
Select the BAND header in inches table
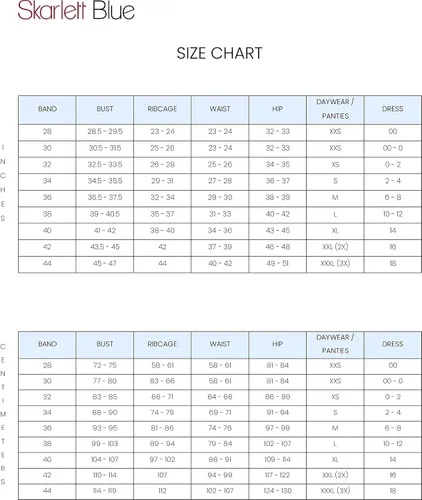pyautogui.click(x=47, y=110)
